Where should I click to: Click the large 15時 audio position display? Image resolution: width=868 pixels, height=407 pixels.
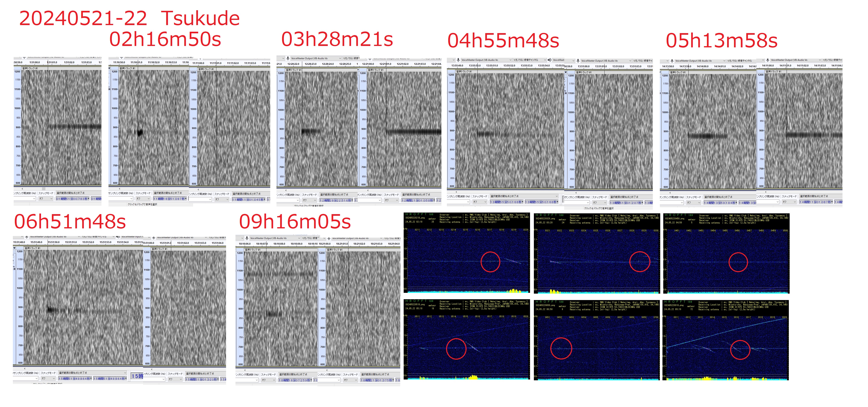pos(137,376)
